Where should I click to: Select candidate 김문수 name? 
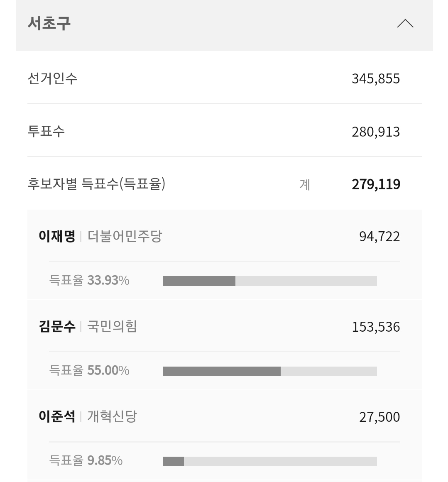[x=57, y=327]
